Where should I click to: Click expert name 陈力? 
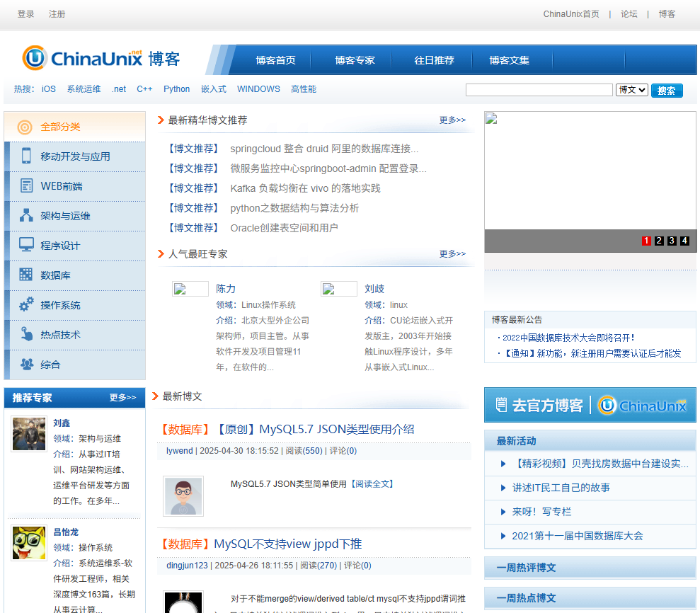pyautogui.click(x=226, y=288)
